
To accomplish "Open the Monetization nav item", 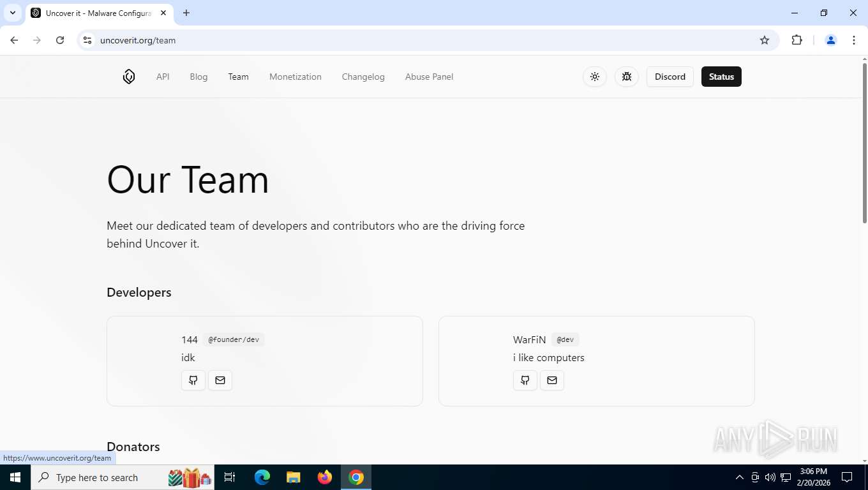I will click(296, 77).
